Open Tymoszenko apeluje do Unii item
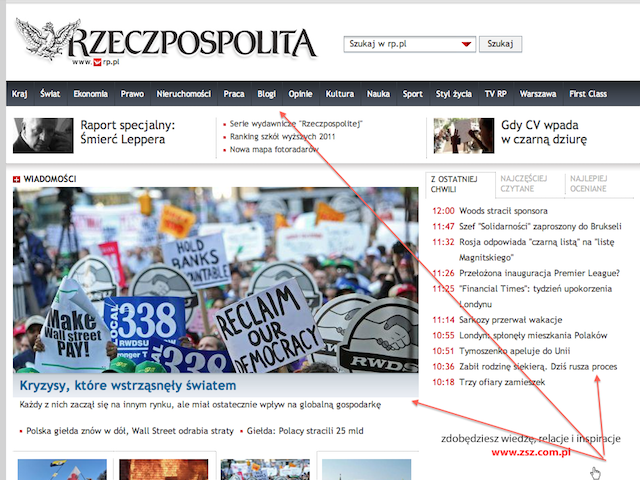This screenshot has width=640, height=480. tap(514, 351)
